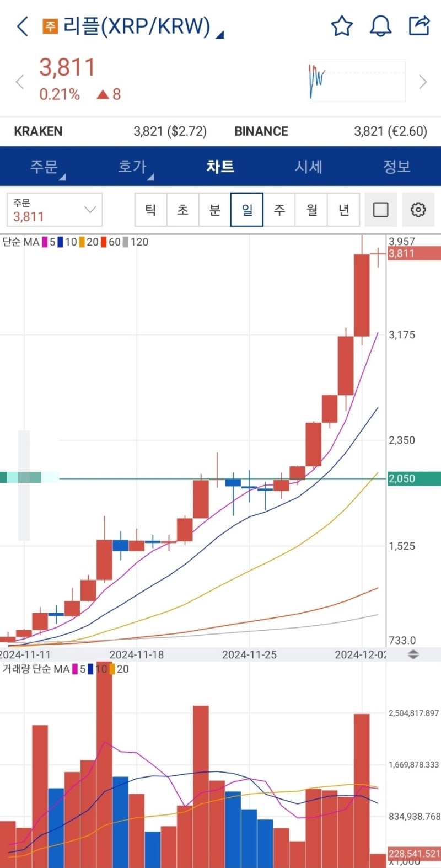Image resolution: width=441 pixels, height=868 pixels.
Task: Tap the MA 120 gray swatch
Action: click(125, 242)
